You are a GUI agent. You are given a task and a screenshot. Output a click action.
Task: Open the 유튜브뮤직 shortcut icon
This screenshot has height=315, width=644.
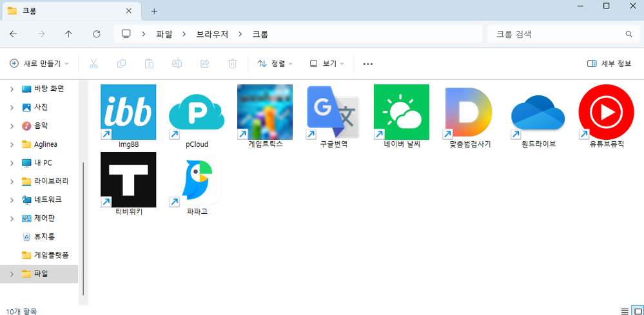(606, 112)
